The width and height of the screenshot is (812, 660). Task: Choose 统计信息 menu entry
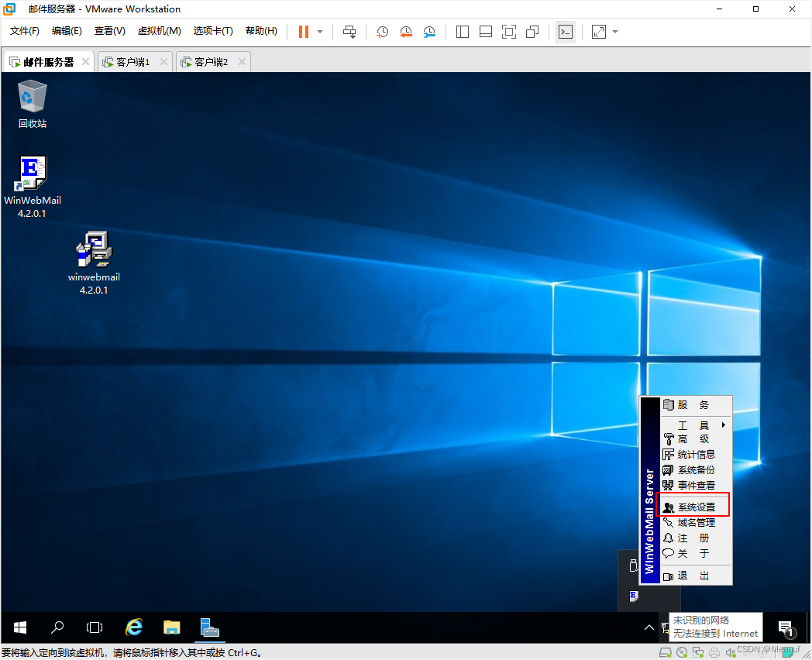point(696,455)
